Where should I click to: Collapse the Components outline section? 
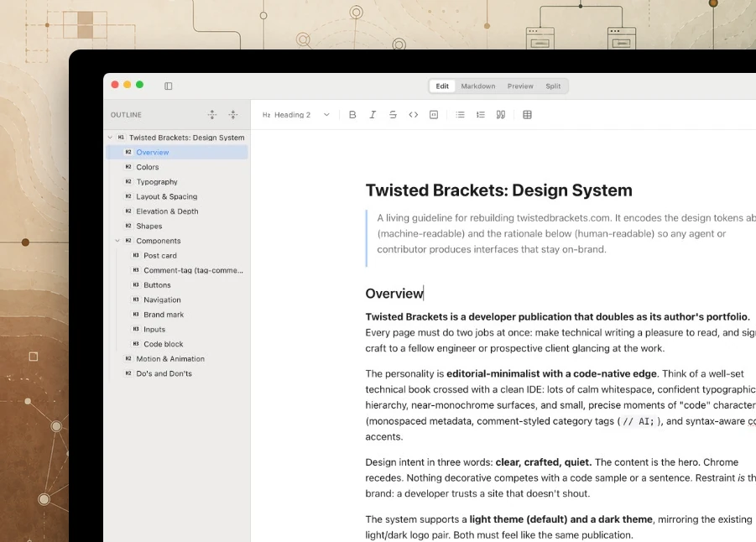(117, 241)
